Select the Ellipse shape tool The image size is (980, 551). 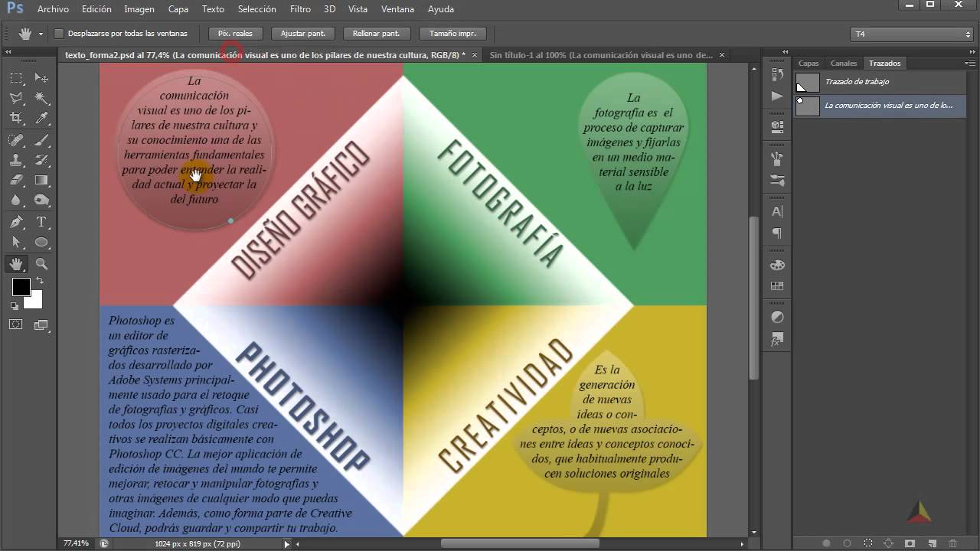click(41, 242)
